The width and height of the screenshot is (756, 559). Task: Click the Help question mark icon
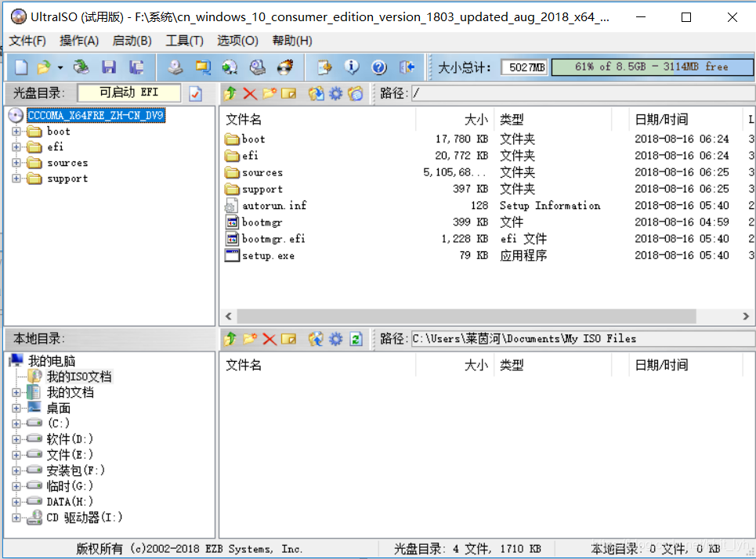coord(379,67)
